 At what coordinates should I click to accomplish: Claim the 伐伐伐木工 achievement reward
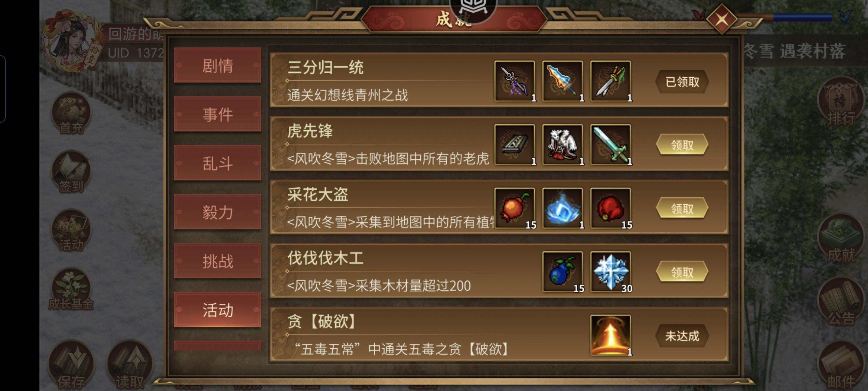(x=682, y=272)
